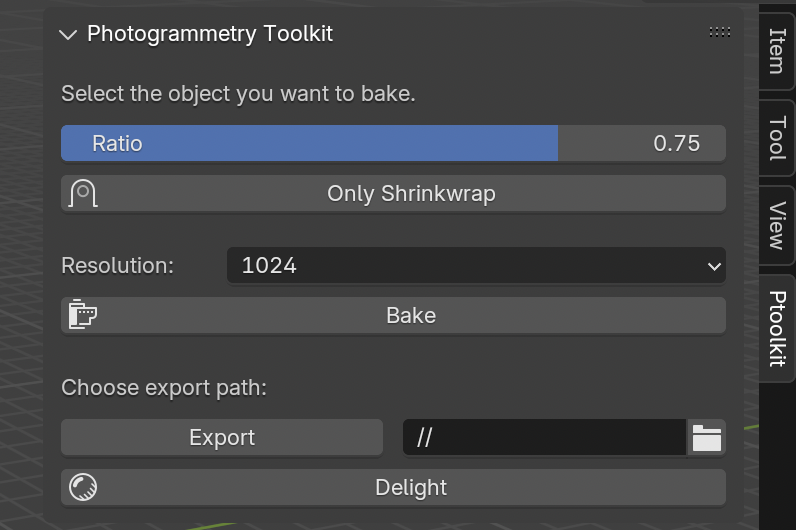Collapse the Photogrammetry Toolkit panel
796x530 pixels.
click(x=68, y=34)
